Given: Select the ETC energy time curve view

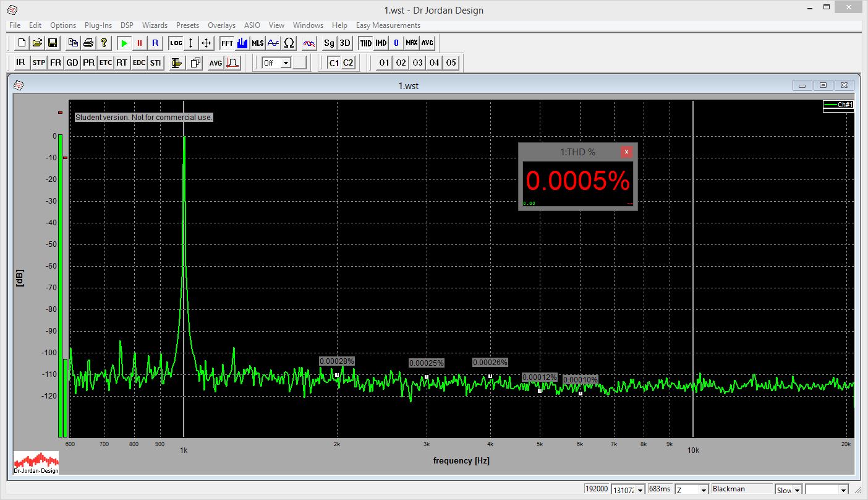Looking at the screenshot, I should coord(106,62).
